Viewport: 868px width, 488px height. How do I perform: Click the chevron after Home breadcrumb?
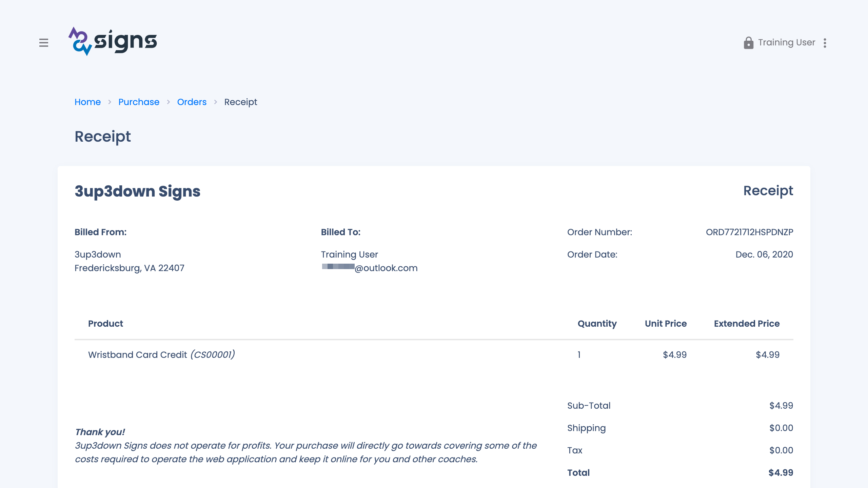(x=110, y=102)
